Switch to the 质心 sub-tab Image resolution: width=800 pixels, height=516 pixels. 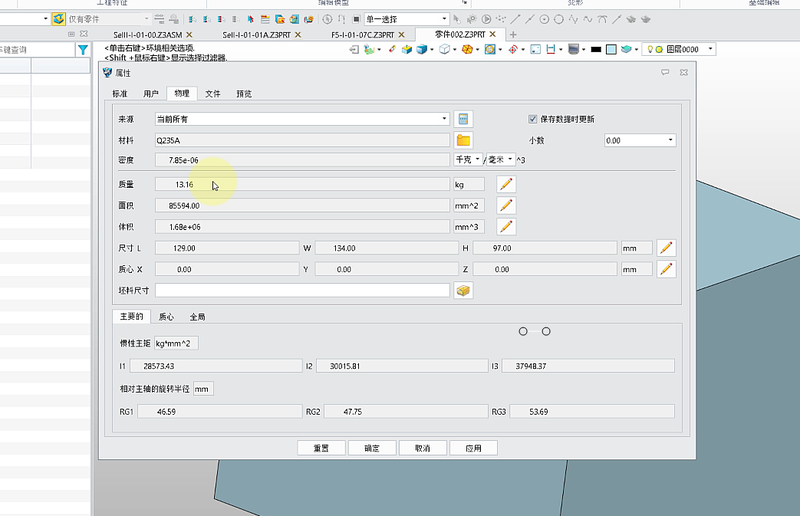[166, 316]
